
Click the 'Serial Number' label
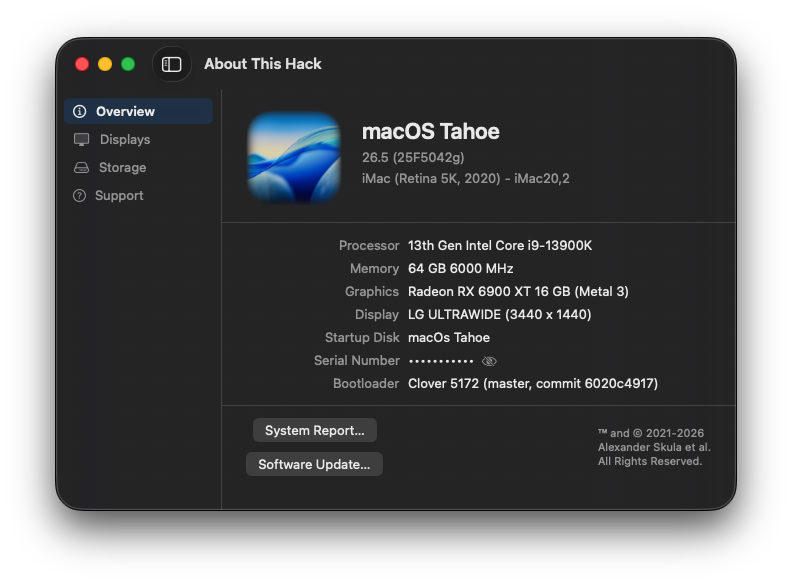point(357,360)
